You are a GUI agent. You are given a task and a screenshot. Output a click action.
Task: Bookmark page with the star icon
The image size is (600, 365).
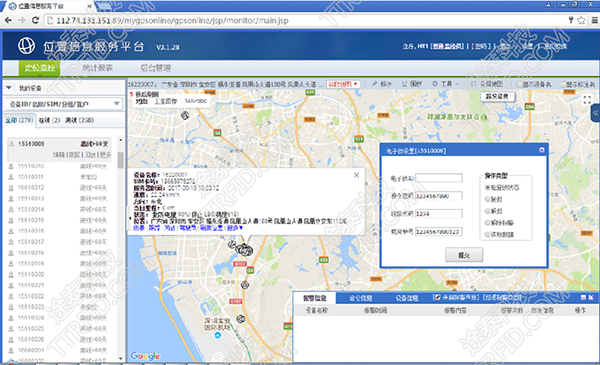[581, 20]
